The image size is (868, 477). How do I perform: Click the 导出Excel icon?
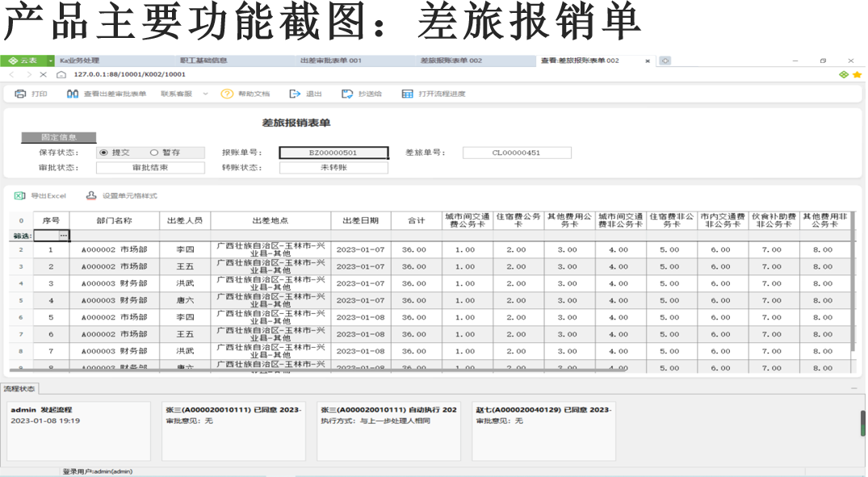[20, 196]
